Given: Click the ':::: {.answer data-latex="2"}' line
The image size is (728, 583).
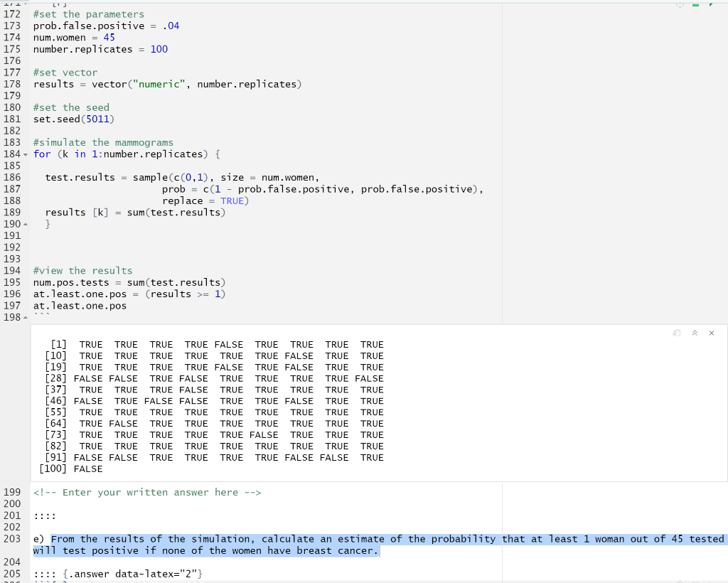Looking at the screenshot, I should tap(118, 574).
